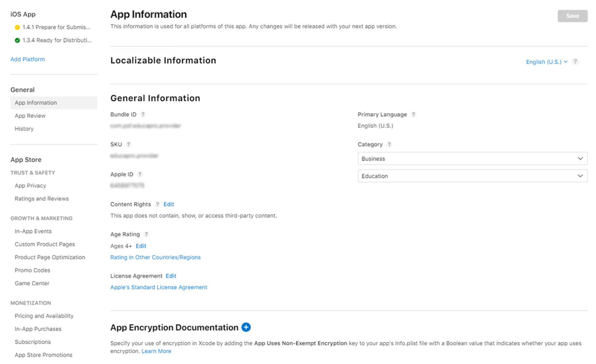The image size is (596, 364).
Task: Add App Encryption Documentation with plus icon
Action: click(246, 327)
